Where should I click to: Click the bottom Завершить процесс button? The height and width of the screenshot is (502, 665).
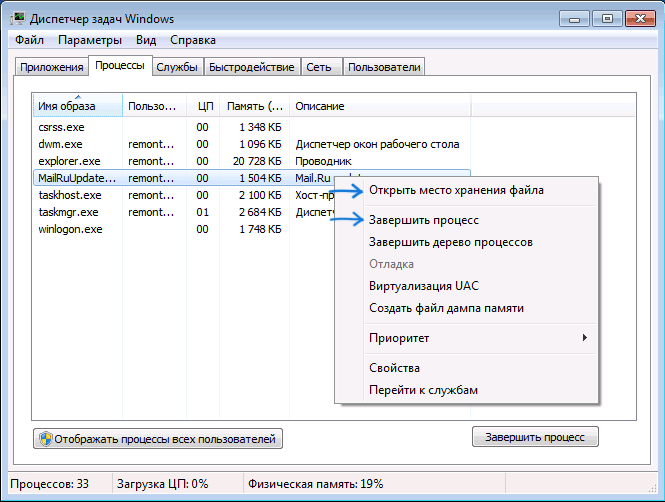[535, 437]
